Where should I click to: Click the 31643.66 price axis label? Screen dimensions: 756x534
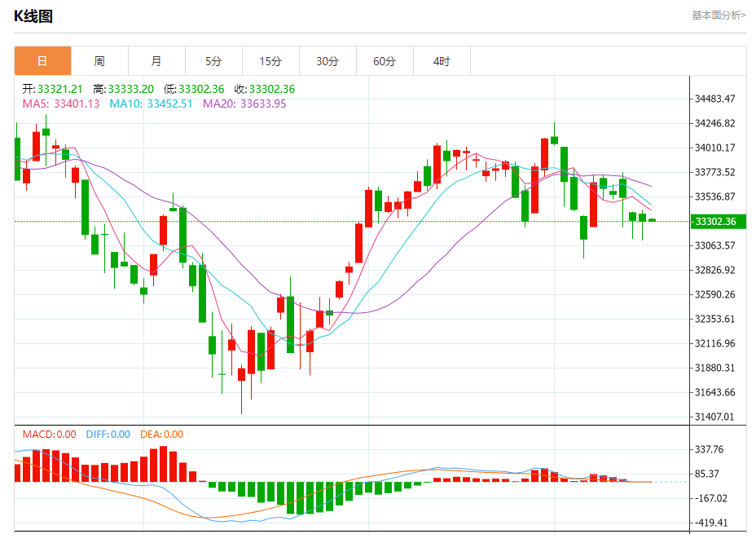coord(715,392)
